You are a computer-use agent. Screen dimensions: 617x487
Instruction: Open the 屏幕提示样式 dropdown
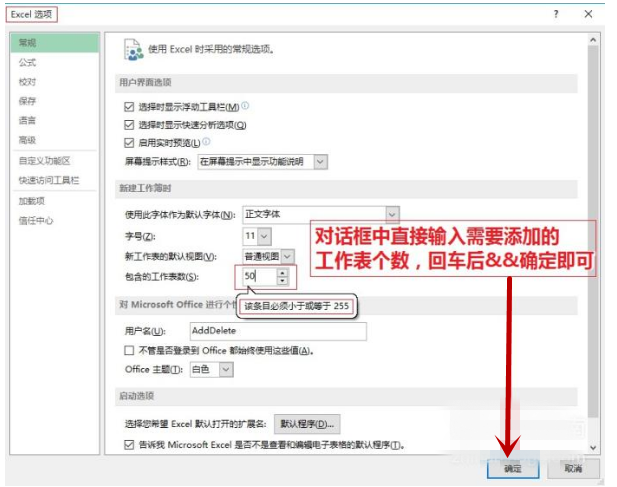321,162
